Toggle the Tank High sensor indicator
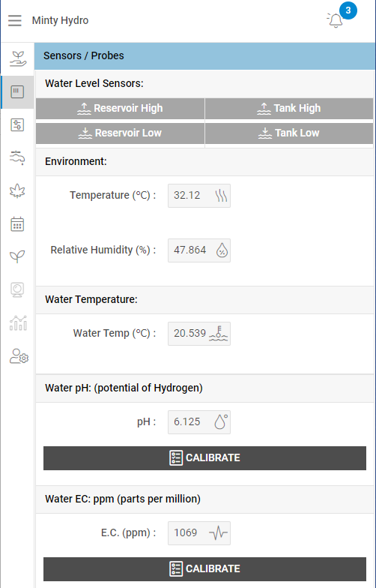376x588 pixels. click(x=289, y=108)
